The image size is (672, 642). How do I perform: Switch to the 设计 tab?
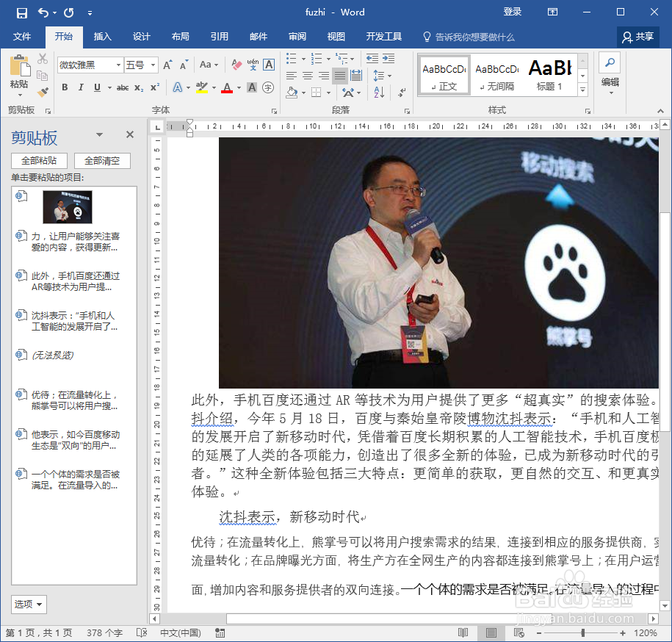point(142,37)
